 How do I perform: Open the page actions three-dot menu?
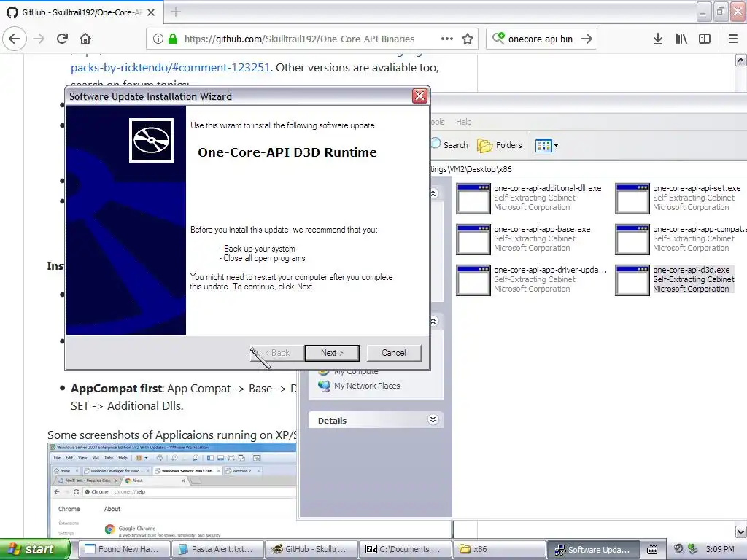click(x=447, y=39)
